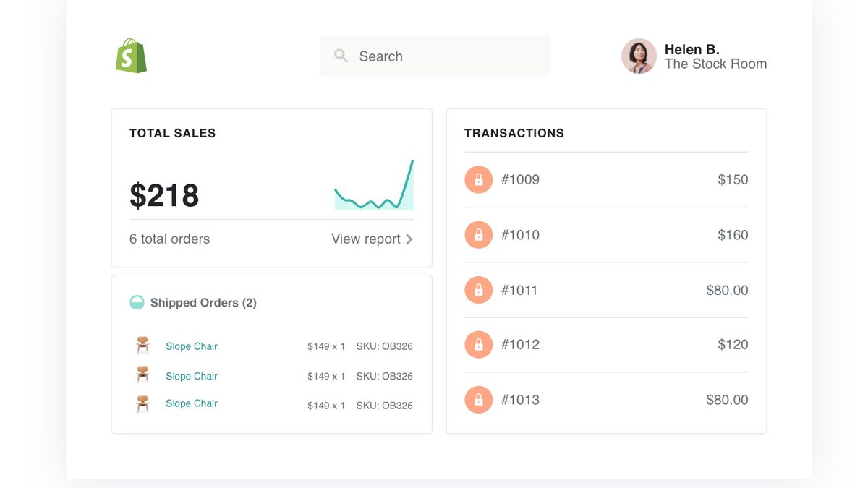Click the lock icon next to #1013
Viewport: 868px width, 488px height.
tap(478, 399)
